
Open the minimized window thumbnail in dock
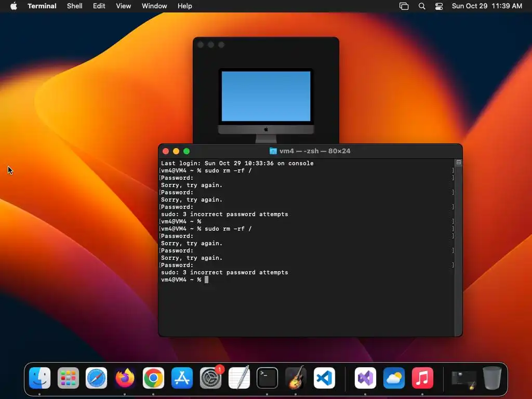(x=463, y=379)
